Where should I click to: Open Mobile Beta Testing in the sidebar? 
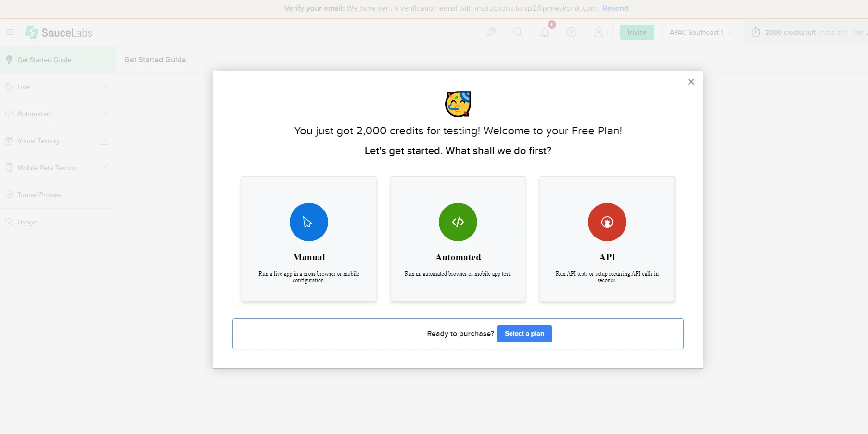(x=58, y=168)
